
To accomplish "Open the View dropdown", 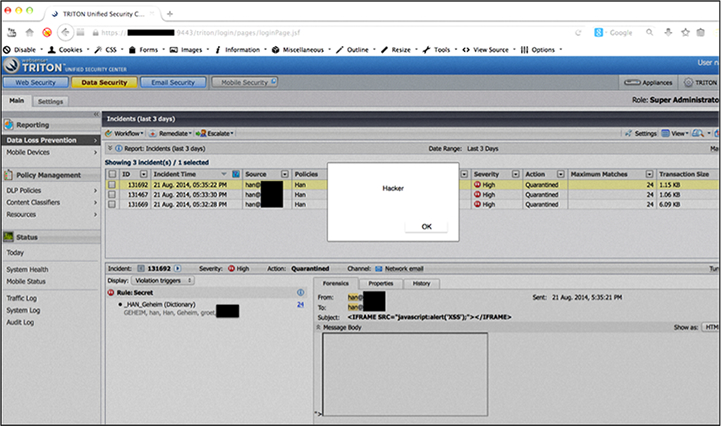I will tap(675, 133).
